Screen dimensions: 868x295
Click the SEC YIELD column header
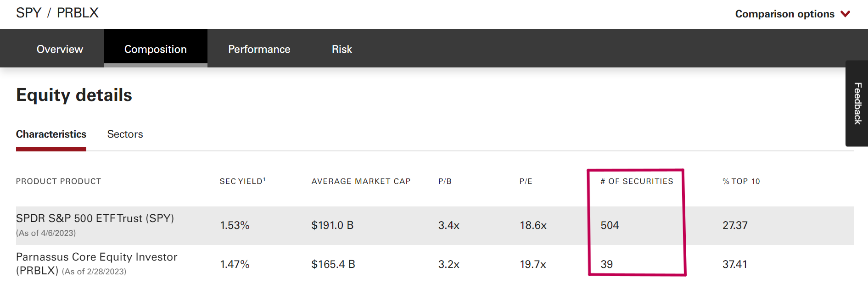241,182
